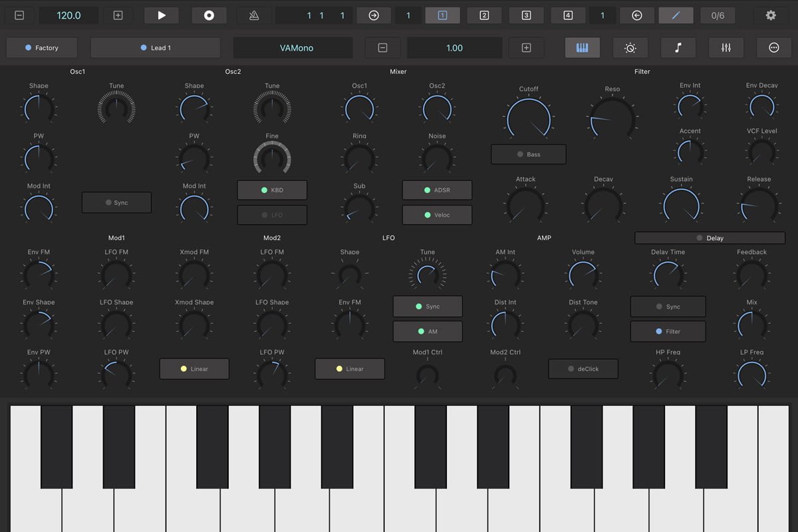Click the Attack envelope knob
The width and height of the screenshot is (798, 532).
(x=525, y=205)
